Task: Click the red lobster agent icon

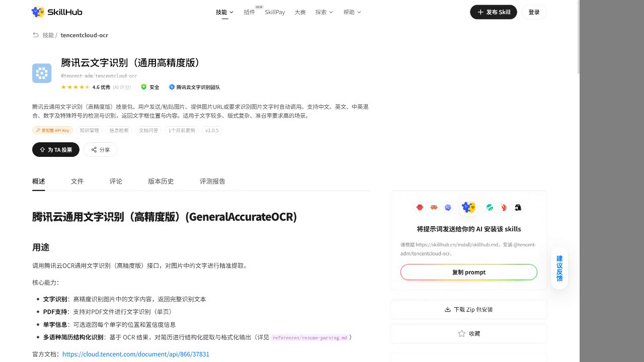Action: tap(504, 207)
